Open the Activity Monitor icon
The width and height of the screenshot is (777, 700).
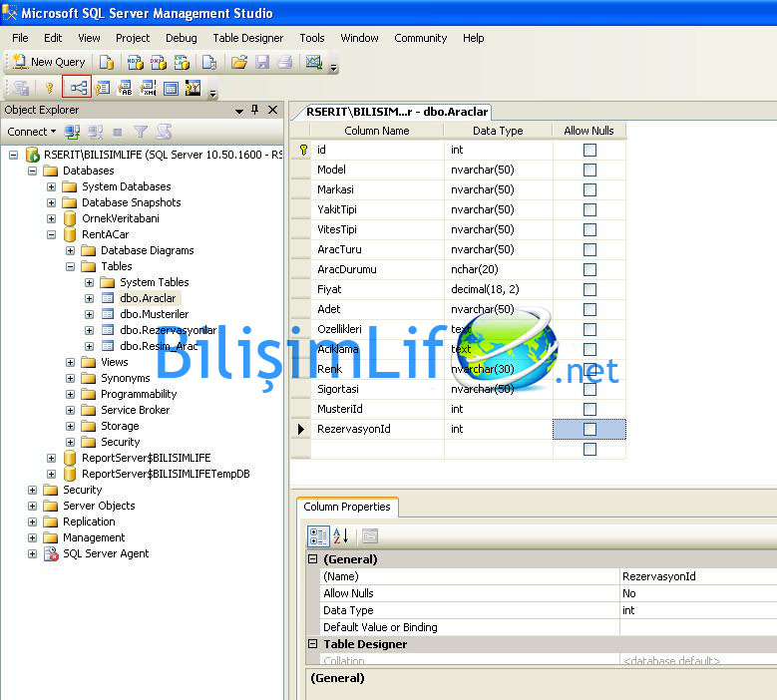[313, 63]
